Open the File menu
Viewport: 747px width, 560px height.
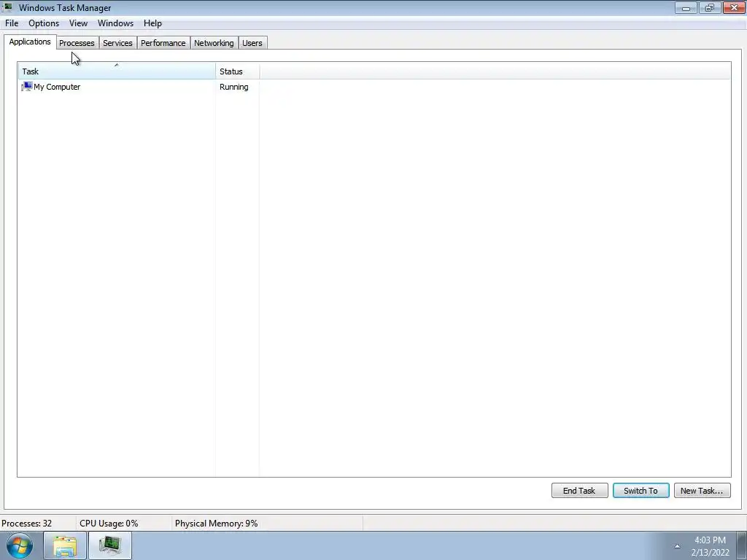tap(12, 23)
